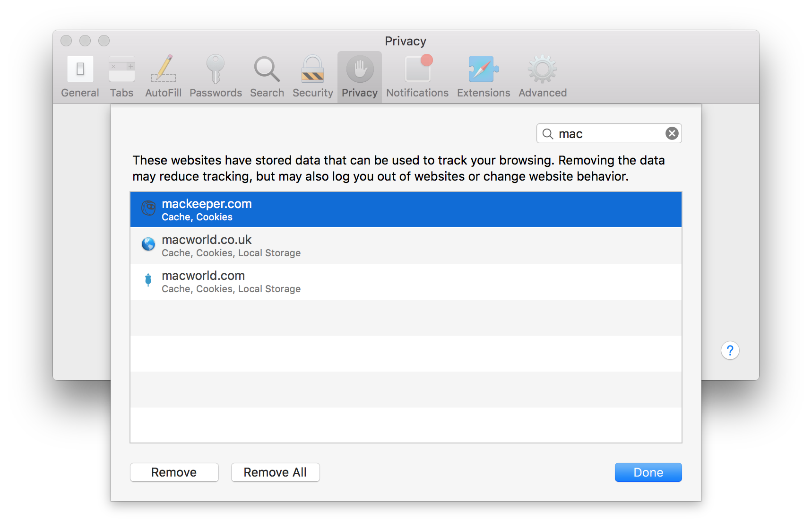This screenshot has height=521, width=812.
Task: Open the AutoFill pencil icon
Action: tap(164, 69)
